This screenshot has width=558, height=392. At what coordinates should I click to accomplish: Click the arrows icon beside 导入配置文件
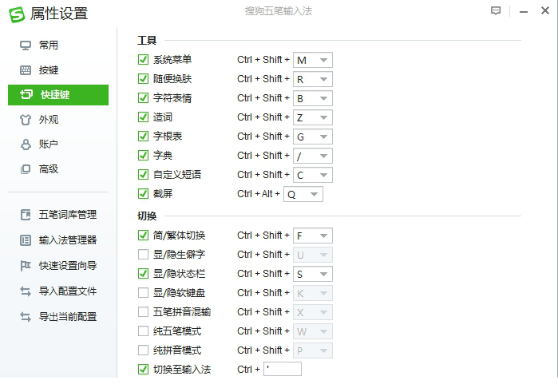[x=26, y=291]
